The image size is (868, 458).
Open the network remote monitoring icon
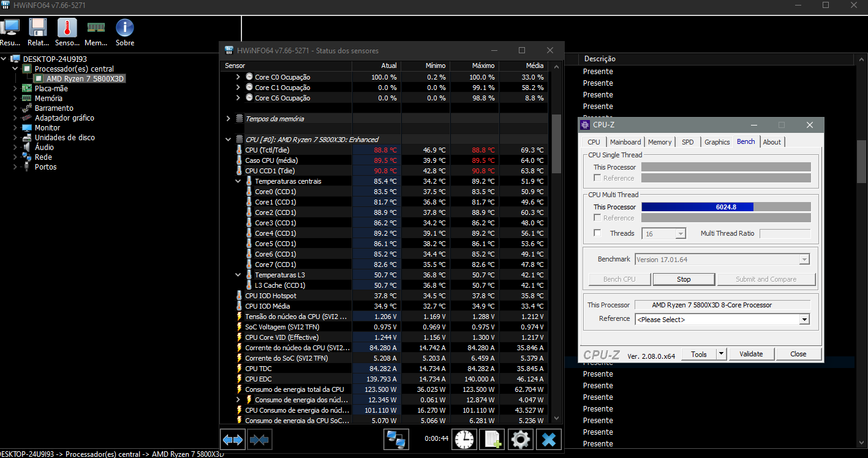(396, 439)
